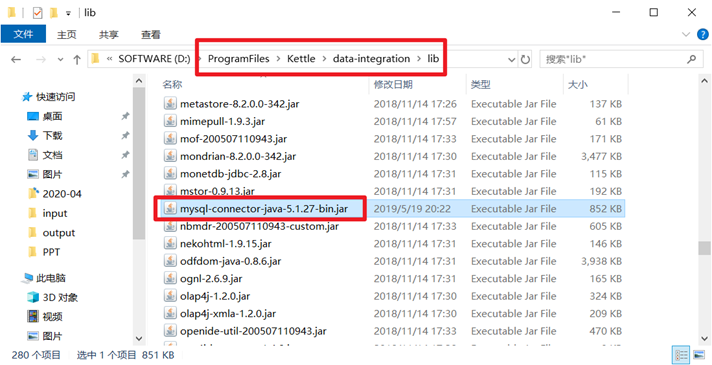The width and height of the screenshot is (712, 365).
Task: Sort by the 修改日期 column header
Action: pyautogui.click(x=393, y=84)
